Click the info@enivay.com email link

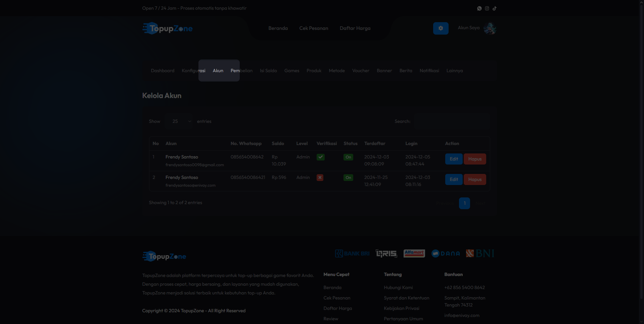pyautogui.click(x=462, y=316)
